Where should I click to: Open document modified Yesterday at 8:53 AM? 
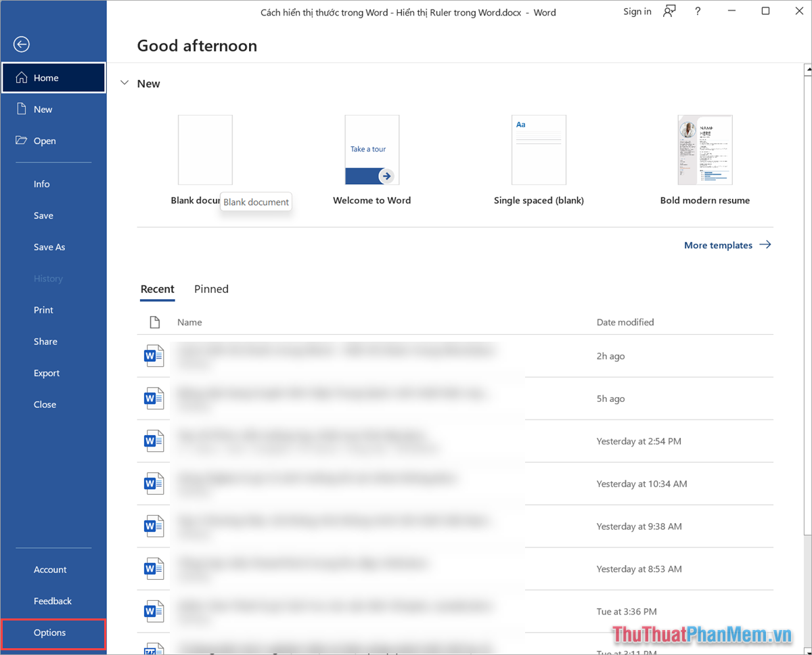tap(455, 569)
